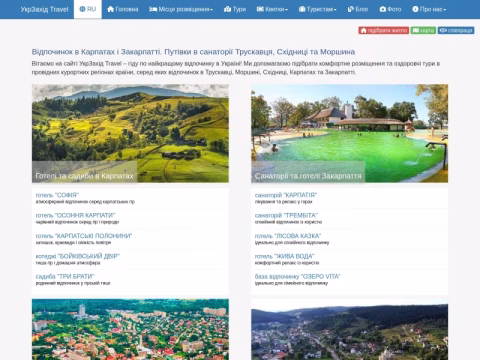Click handshake icon in blue співпраця button
The image size is (480, 360).
[x=443, y=30]
